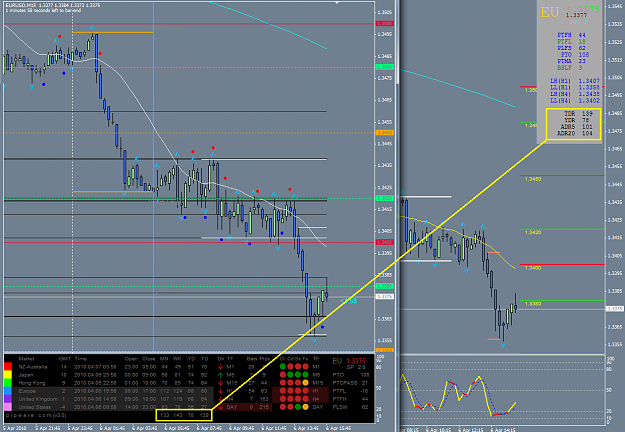Click the PLSW 62 entry in bottom panel

click(x=350, y=407)
